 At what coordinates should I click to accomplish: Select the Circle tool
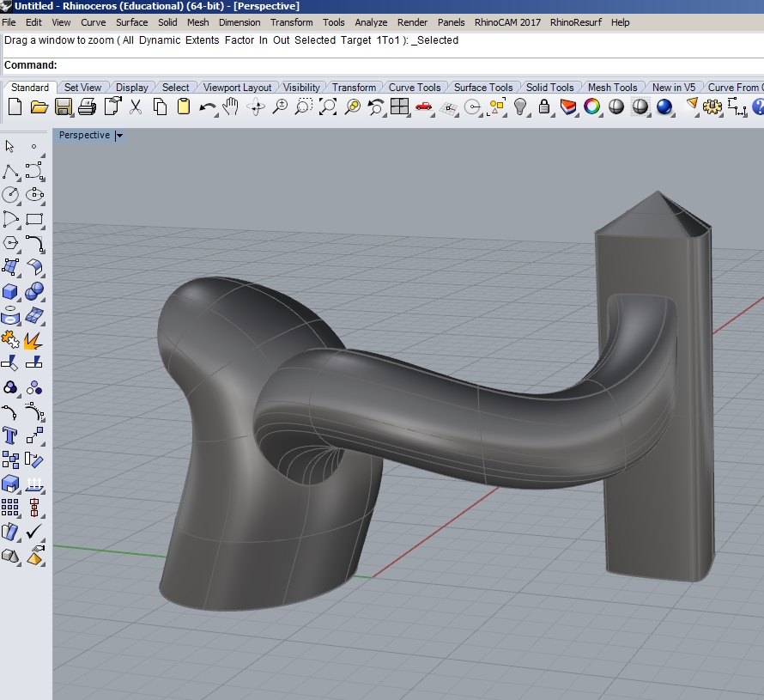(x=10, y=195)
